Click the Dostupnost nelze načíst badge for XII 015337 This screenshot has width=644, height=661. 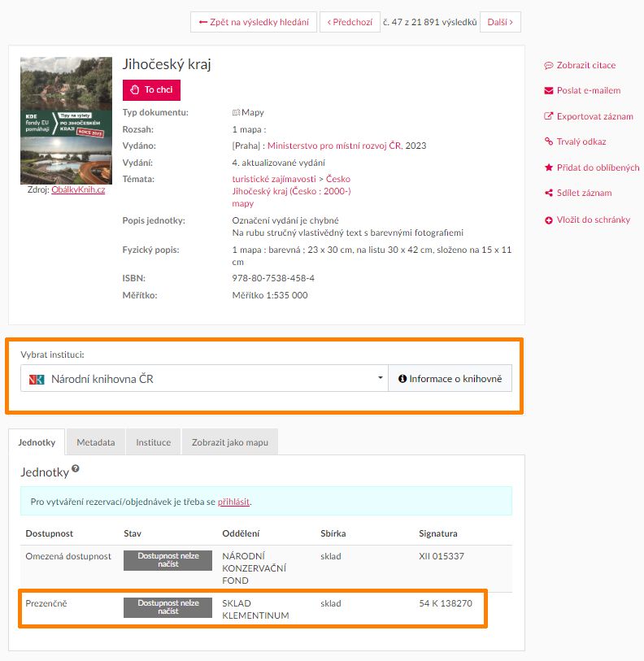pos(168,560)
